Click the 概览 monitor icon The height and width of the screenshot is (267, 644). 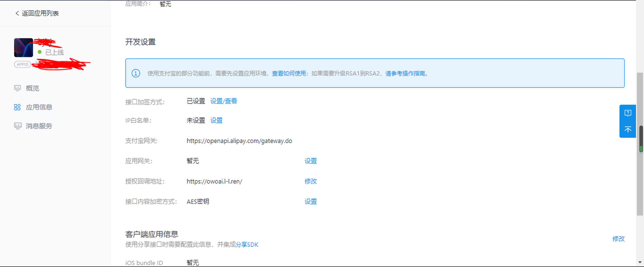click(x=17, y=88)
